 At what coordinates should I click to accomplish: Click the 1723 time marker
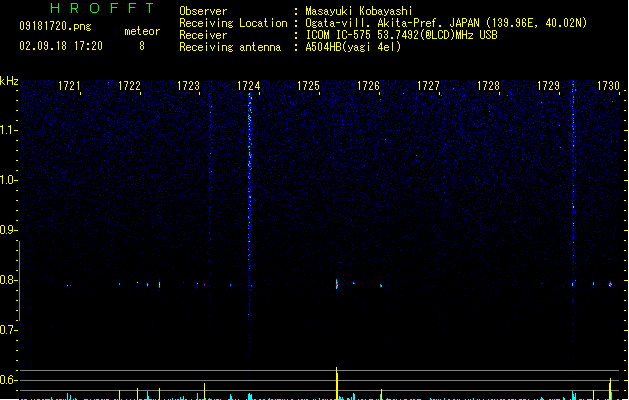(x=189, y=86)
